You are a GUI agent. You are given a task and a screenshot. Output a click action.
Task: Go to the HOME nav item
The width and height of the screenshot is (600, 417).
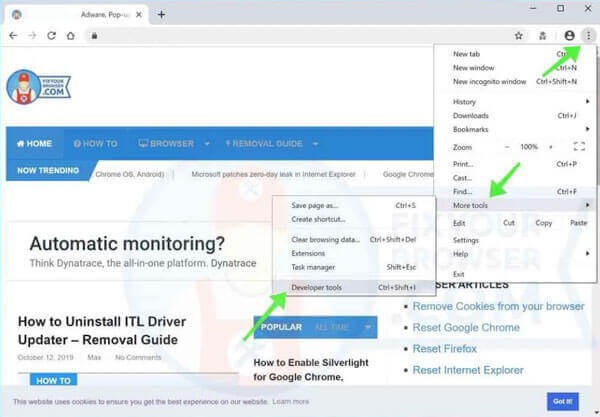[x=34, y=143]
